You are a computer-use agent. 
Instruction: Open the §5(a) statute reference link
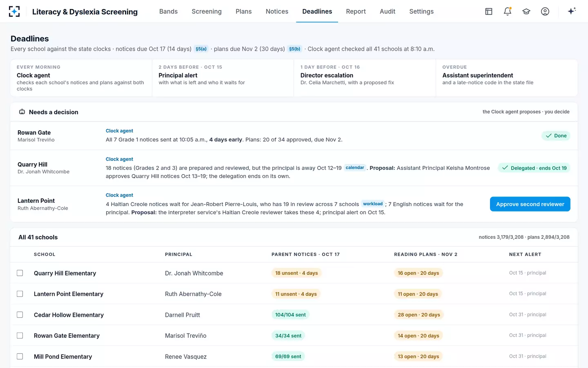201,49
